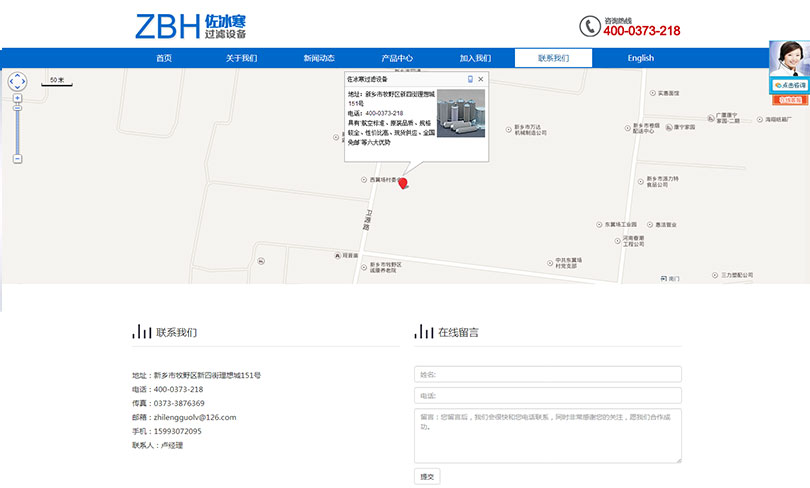
Task: Click the ZBH 佐冰寒 logo
Action: (190, 26)
